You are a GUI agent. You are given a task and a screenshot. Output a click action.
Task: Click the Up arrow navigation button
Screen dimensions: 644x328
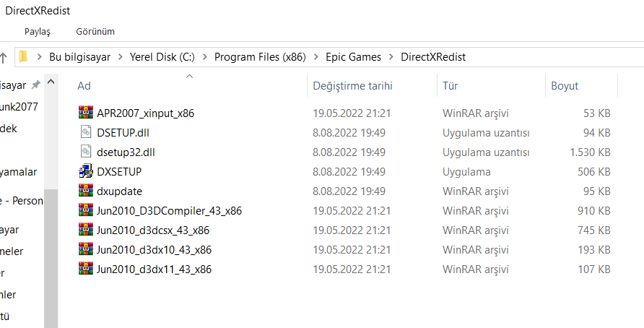click(4, 57)
